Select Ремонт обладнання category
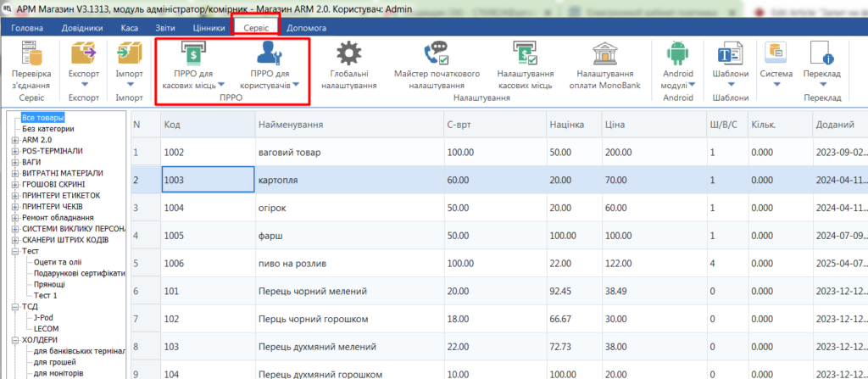Image resolution: width=868 pixels, height=379 pixels. [x=58, y=218]
